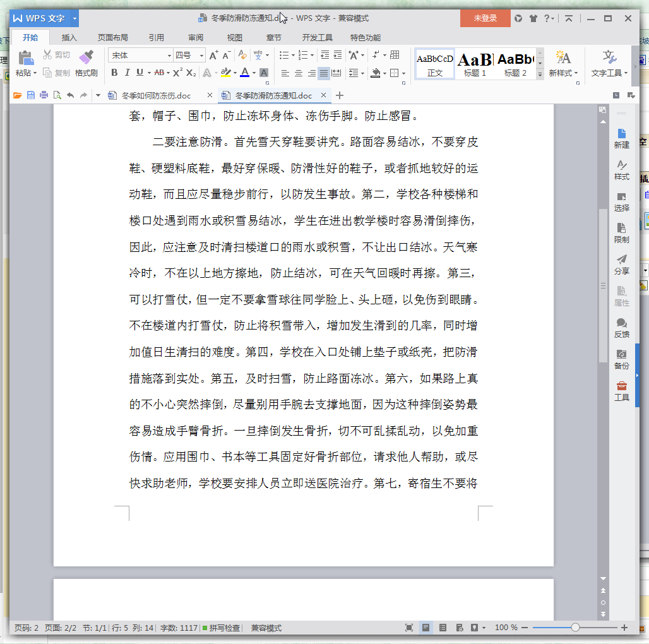Screen dimensions: 649x644
Task: Expand the borders dropdown arrow
Action: [x=403, y=74]
